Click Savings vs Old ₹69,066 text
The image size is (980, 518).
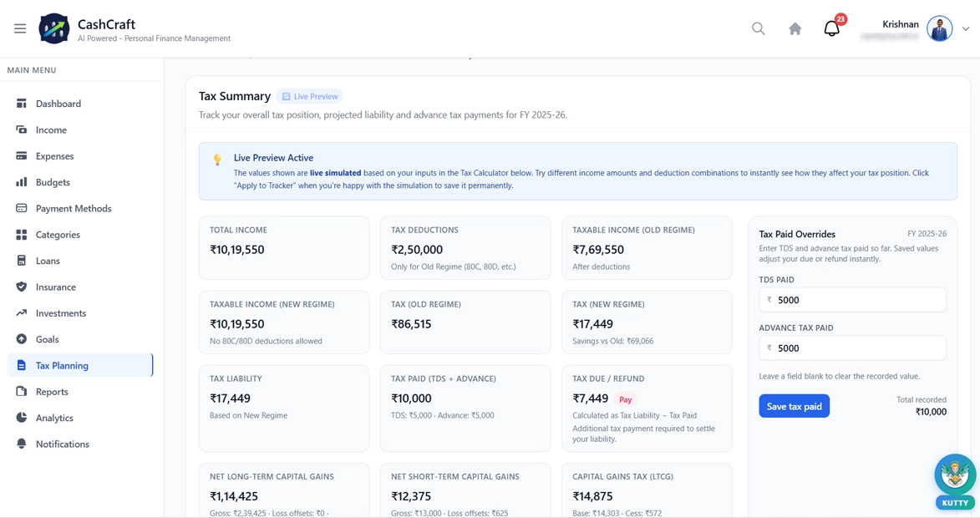click(612, 341)
